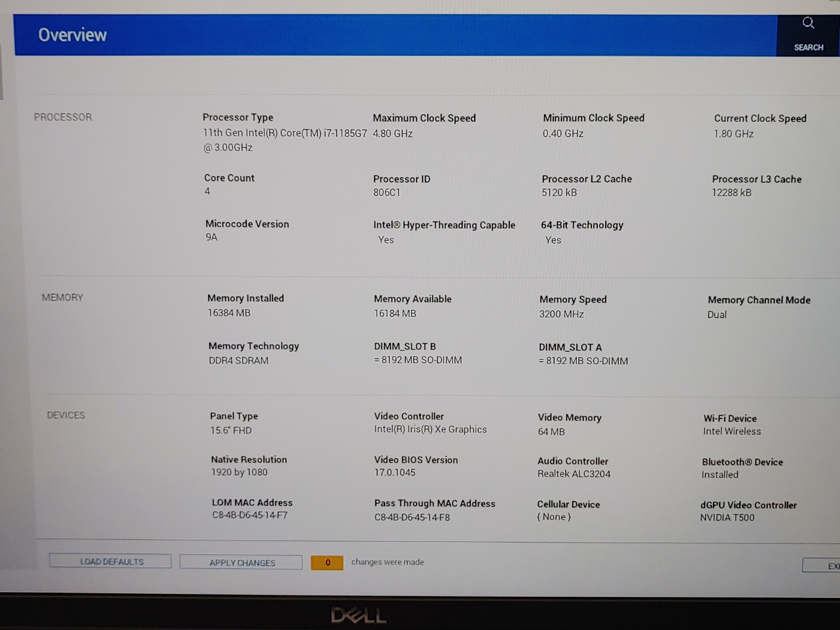Select the DEVICES section label
840x630 pixels.
click(x=66, y=415)
